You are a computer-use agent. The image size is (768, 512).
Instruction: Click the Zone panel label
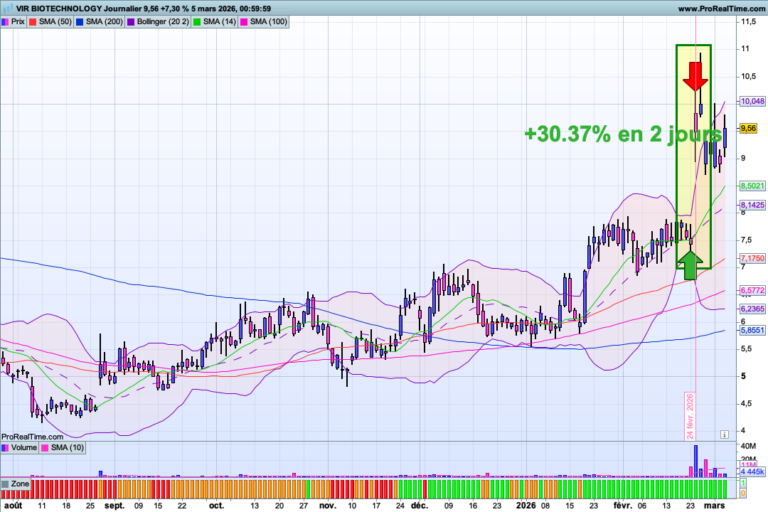coord(18,484)
